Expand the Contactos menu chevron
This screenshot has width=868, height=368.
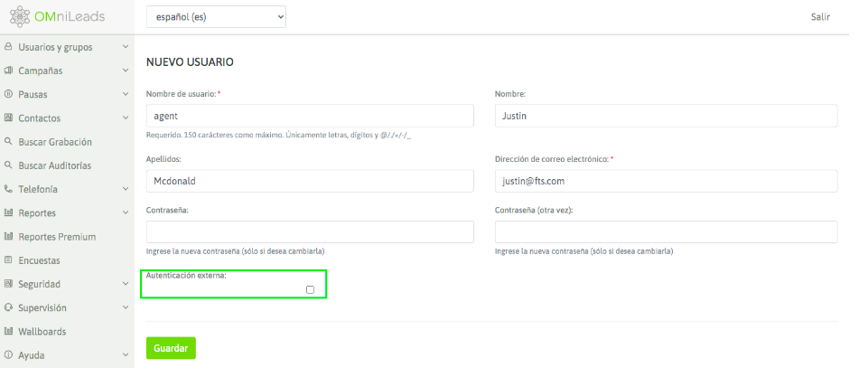[x=126, y=118]
